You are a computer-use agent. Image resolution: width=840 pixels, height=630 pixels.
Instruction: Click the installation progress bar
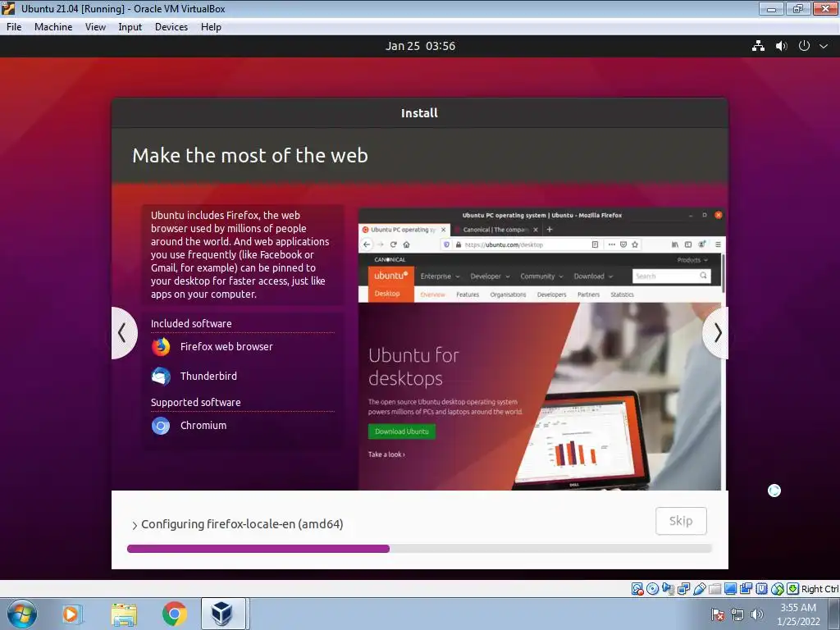419,549
